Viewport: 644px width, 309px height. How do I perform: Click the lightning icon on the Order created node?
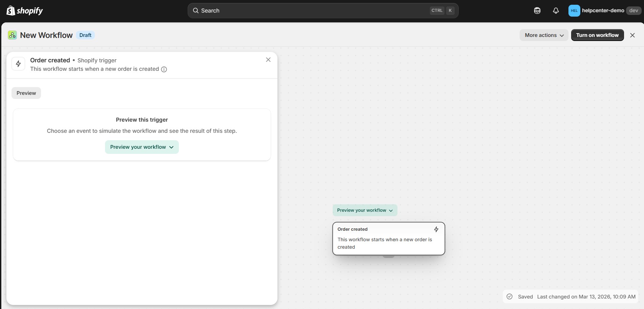(x=436, y=229)
